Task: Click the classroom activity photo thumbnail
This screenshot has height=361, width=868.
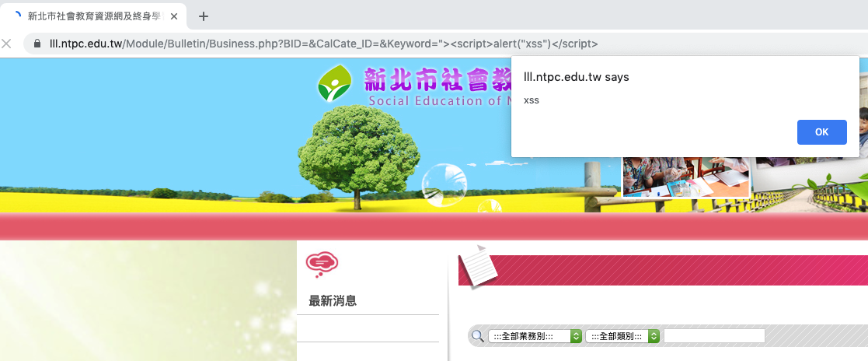Action: [686, 177]
